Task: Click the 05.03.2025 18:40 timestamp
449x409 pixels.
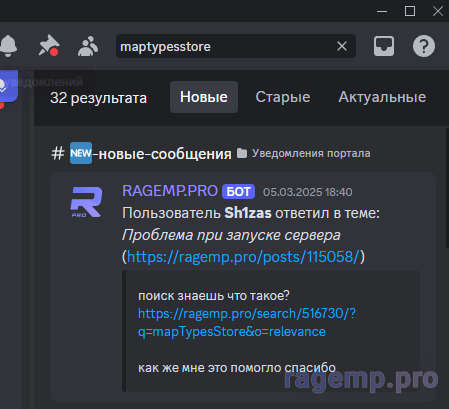Action: [x=307, y=192]
